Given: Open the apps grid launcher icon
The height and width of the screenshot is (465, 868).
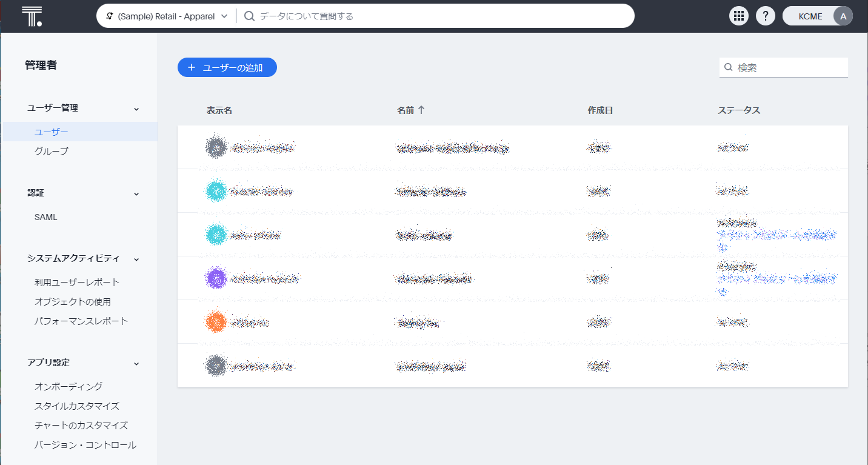Looking at the screenshot, I should 738,16.
